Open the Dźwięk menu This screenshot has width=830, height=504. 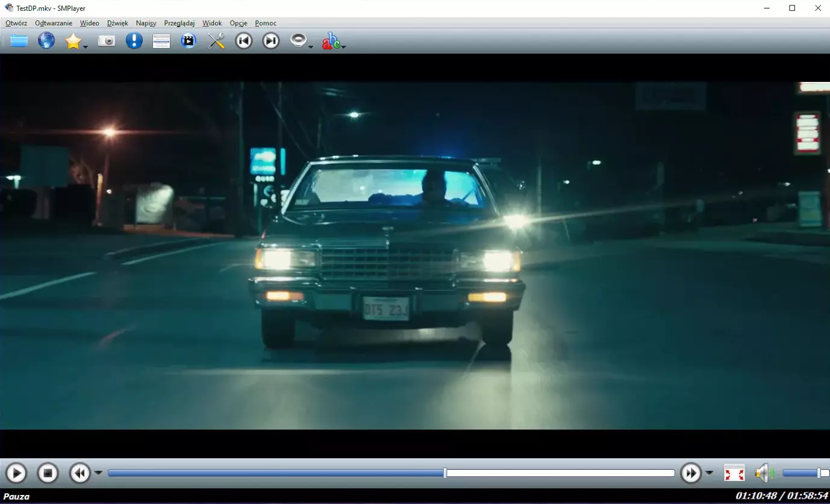point(117,23)
